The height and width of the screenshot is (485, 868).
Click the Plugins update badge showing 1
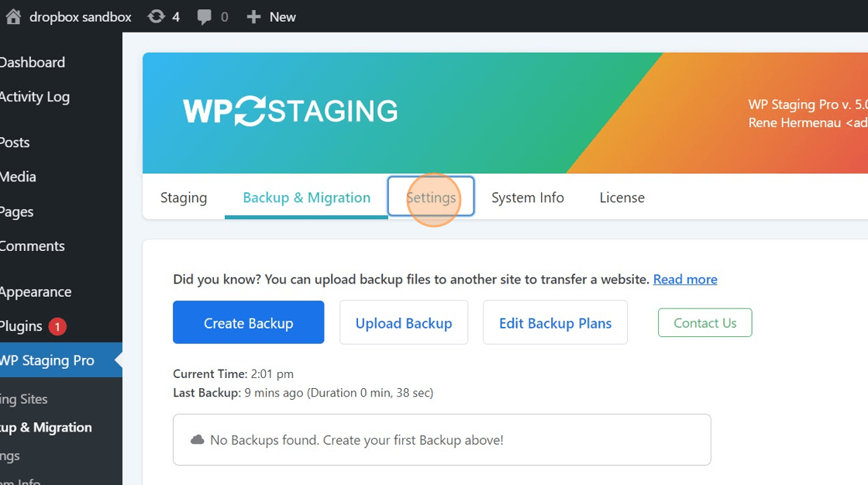click(x=57, y=326)
